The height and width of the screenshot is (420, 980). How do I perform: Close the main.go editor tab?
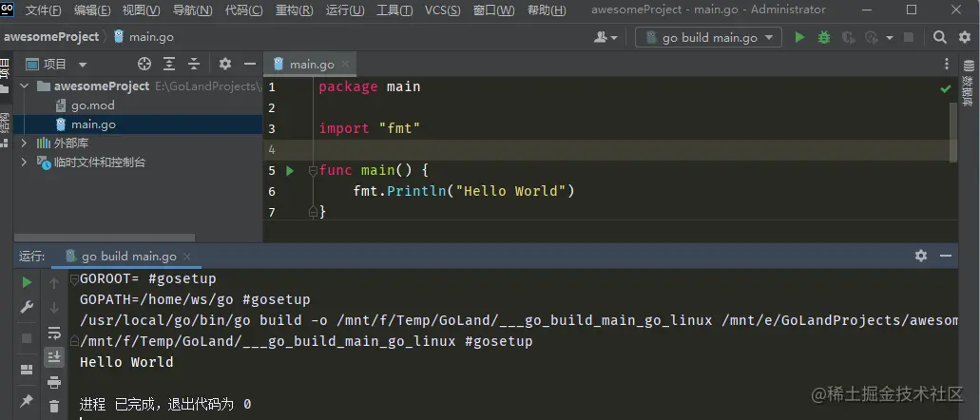pos(345,64)
